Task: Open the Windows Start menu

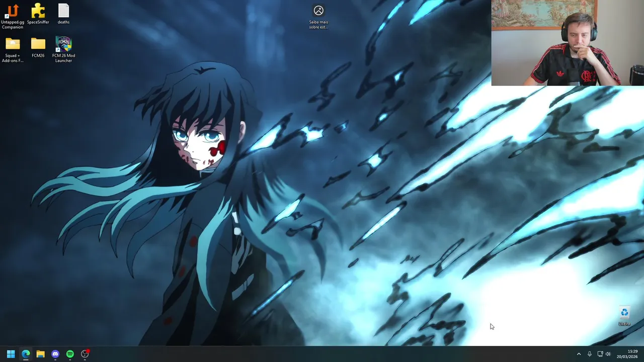Action: 11,354
